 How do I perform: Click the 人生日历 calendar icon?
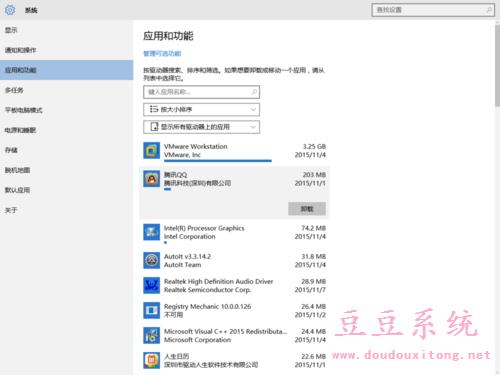pyautogui.click(x=152, y=360)
